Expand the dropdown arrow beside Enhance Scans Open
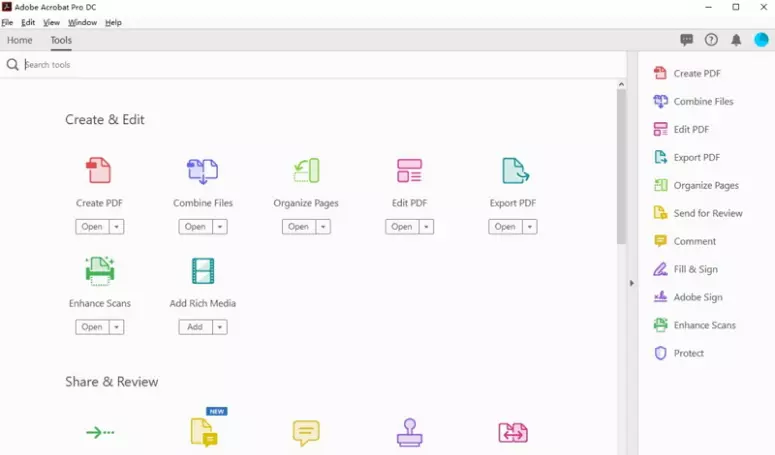 coord(117,327)
